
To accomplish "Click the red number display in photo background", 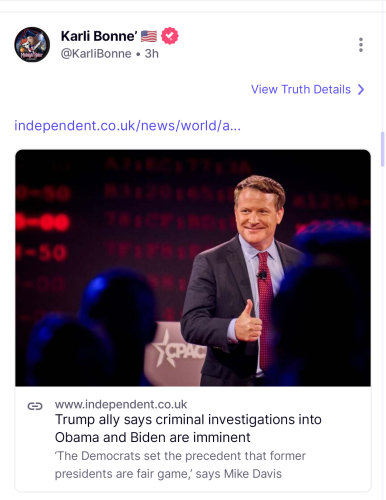I will (43, 223).
